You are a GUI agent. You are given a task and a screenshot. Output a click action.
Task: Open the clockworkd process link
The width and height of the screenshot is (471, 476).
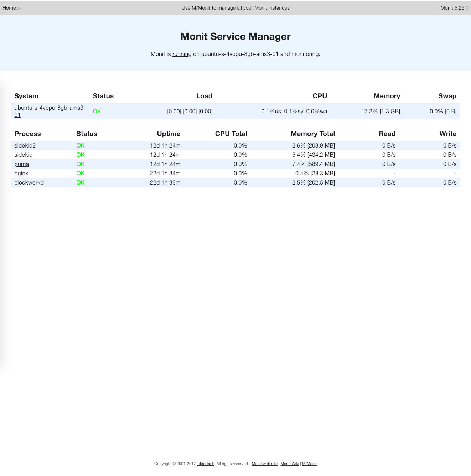(x=29, y=182)
